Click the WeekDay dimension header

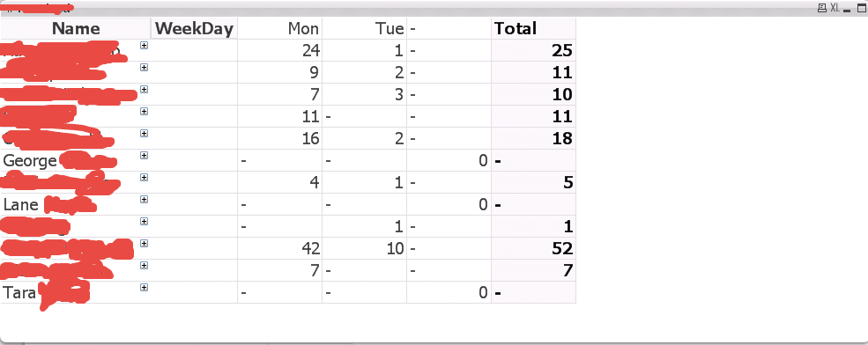[194, 28]
